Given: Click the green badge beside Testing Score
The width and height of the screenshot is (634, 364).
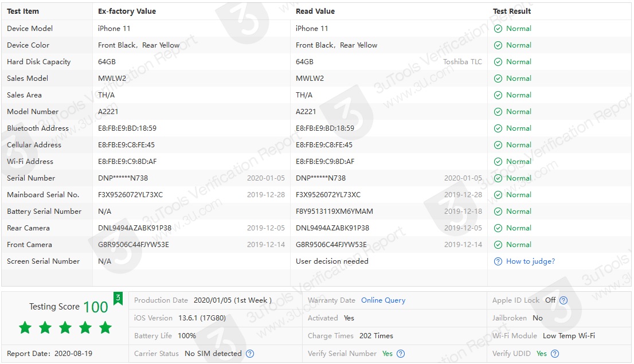Looking at the screenshot, I should coord(118,299).
